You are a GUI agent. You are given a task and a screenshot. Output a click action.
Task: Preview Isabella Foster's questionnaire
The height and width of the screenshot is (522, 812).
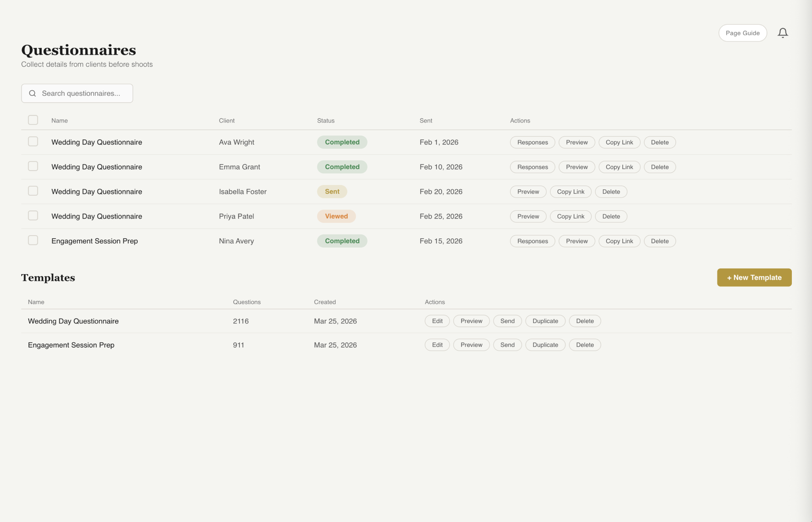[x=528, y=191]
